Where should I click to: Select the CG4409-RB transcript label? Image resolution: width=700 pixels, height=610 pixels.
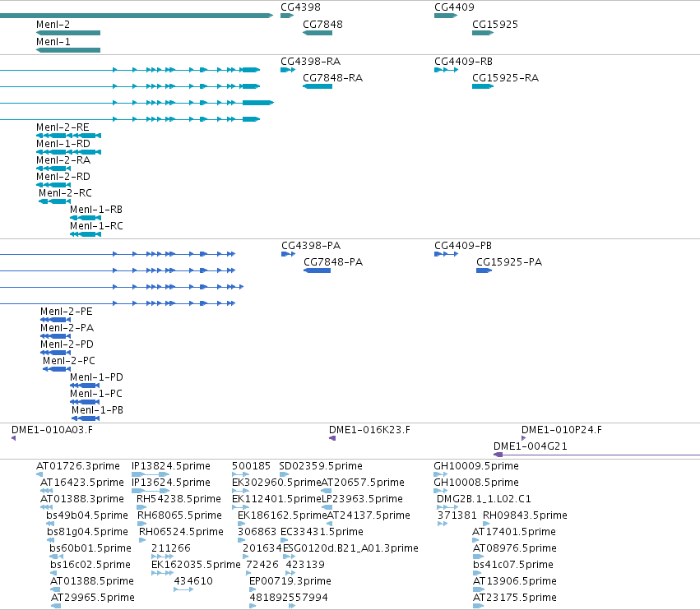click(463, 62)
